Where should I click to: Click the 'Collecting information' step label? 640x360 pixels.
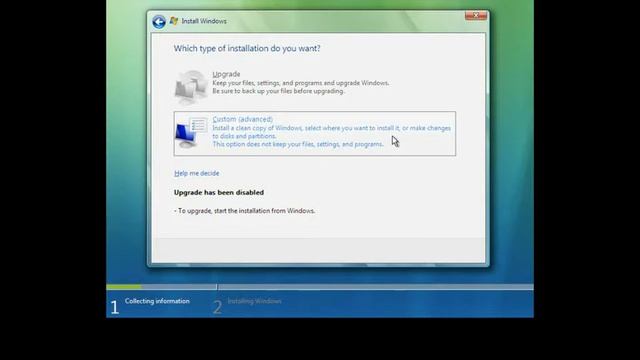pyautogui.click(x=157, y=301)
